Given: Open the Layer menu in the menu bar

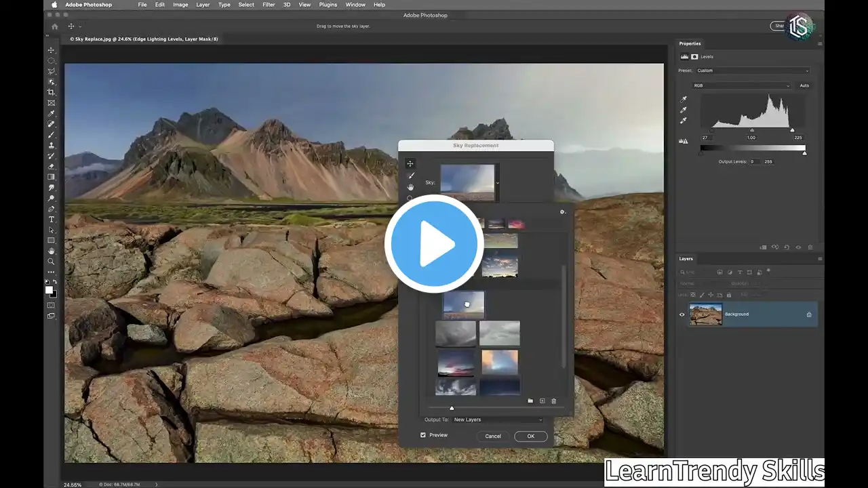Looking at the screenshot, I should pos(203,5).
